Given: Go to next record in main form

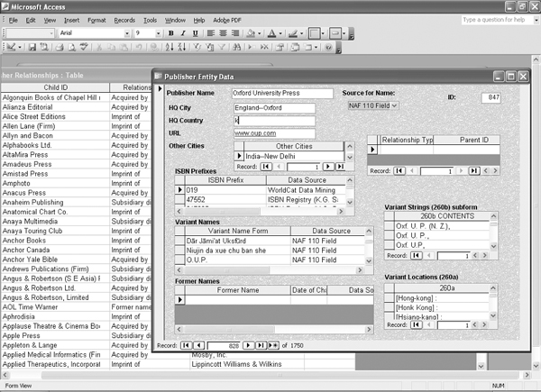Looking at the screenshot, I should [x=248, y=345].
